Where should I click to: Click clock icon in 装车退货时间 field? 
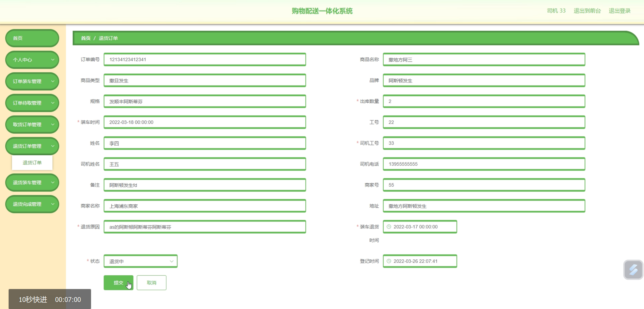(389, 227)
